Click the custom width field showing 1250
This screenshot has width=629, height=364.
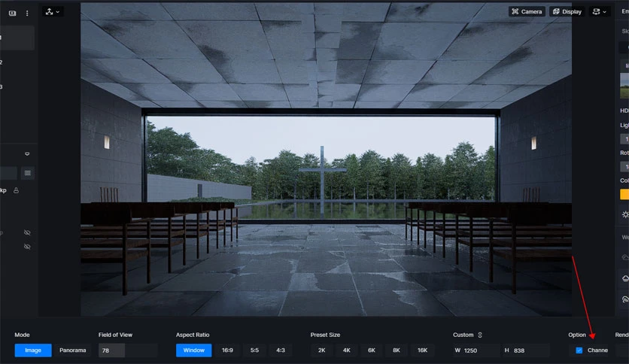pos(476,350)
